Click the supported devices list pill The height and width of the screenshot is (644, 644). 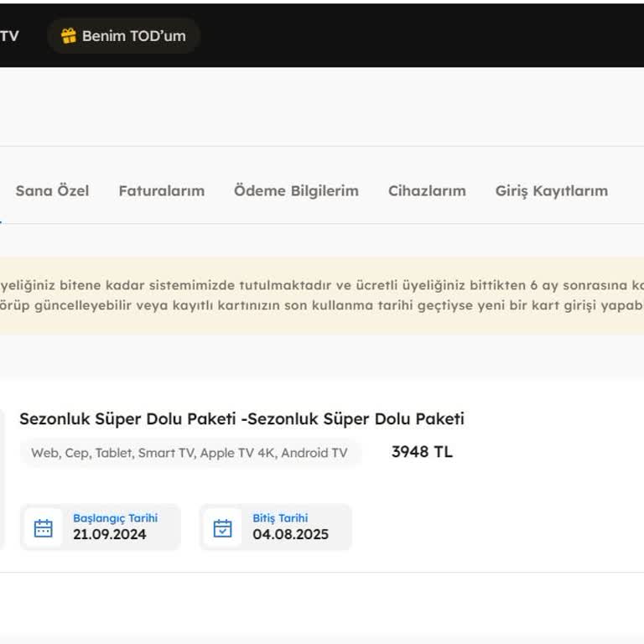tap(190, 453)
